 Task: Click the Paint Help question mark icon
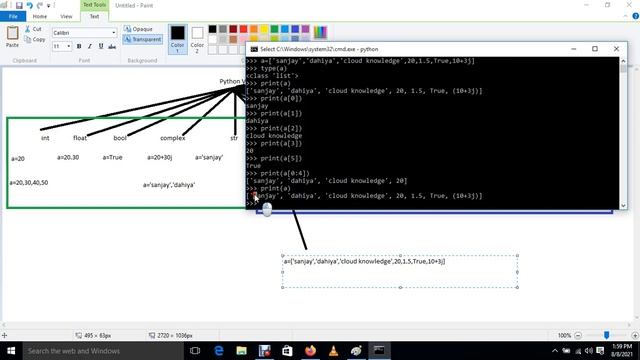636,16
